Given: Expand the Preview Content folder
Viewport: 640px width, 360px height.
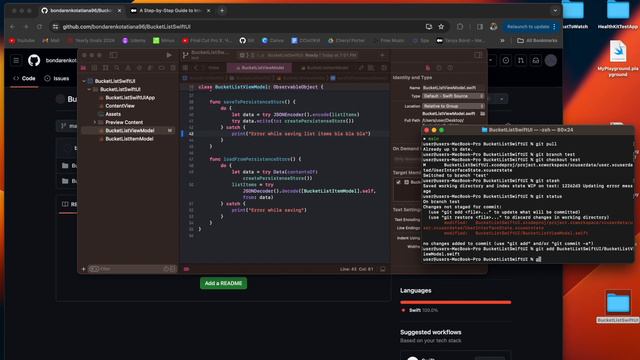Looking at the screenshot, I should (95, 122).
